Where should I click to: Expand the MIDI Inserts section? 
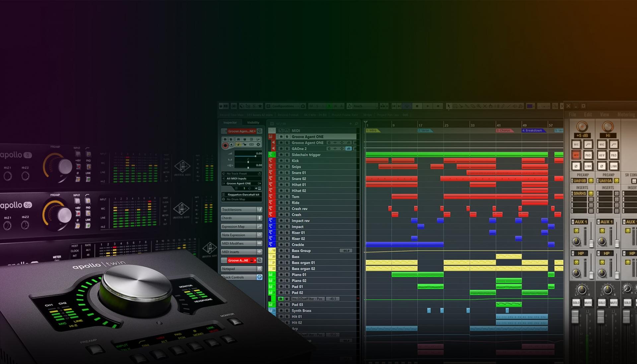click(242, 252)
